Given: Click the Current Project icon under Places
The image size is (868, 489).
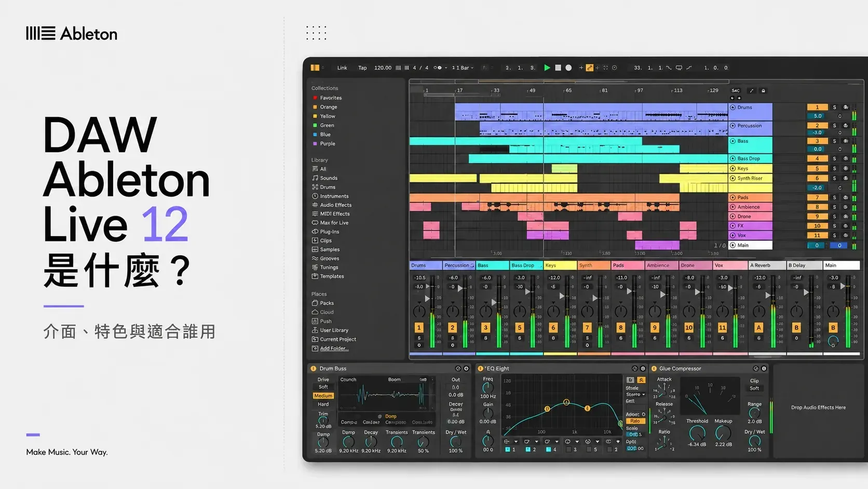Looking at the screenshot, I should (x=315, y=339).
